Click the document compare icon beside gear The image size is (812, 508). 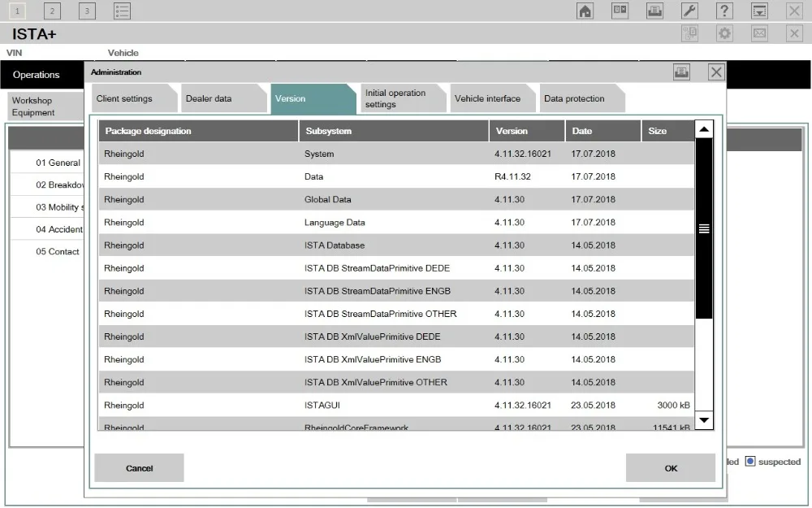[689, 33]
